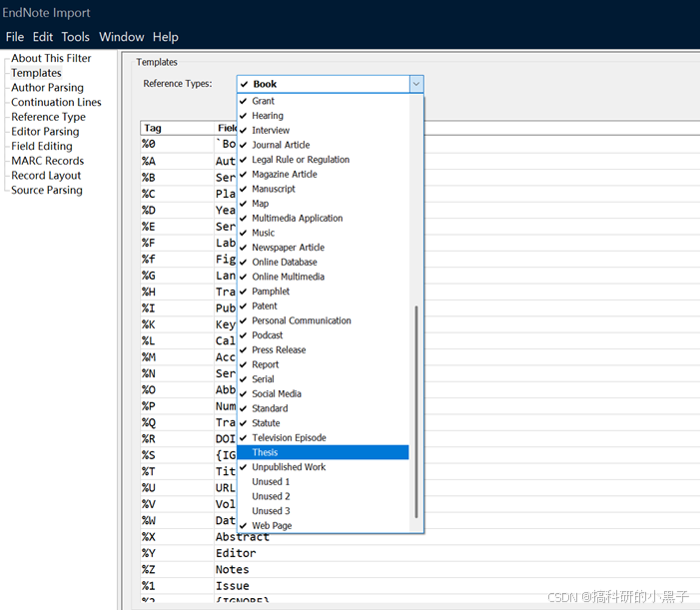The image size is (700, 610).
Task: Open the File menu
Action: (x=15, y=37)
